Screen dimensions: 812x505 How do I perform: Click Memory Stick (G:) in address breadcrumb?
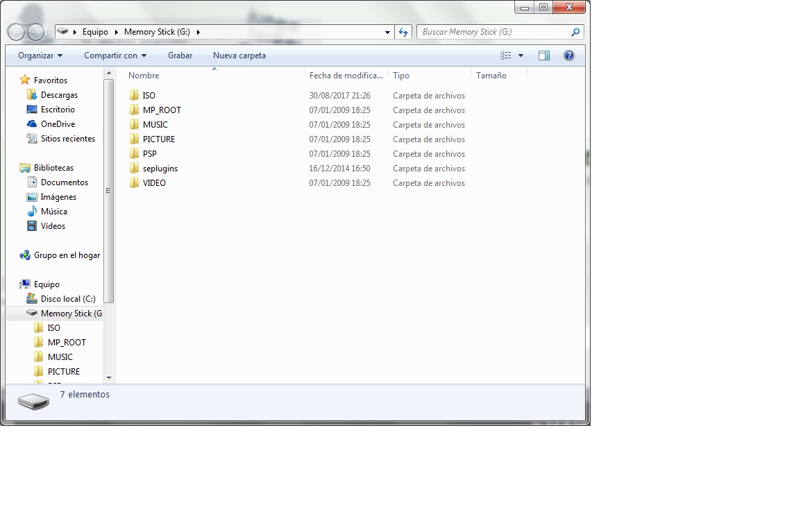point(157,32)
